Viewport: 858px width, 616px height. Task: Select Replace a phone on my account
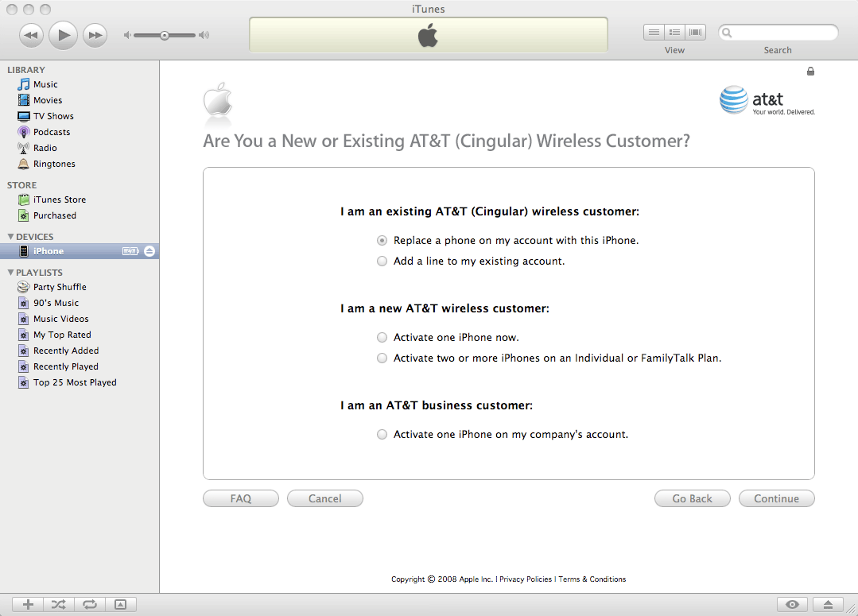coord(382,241)
